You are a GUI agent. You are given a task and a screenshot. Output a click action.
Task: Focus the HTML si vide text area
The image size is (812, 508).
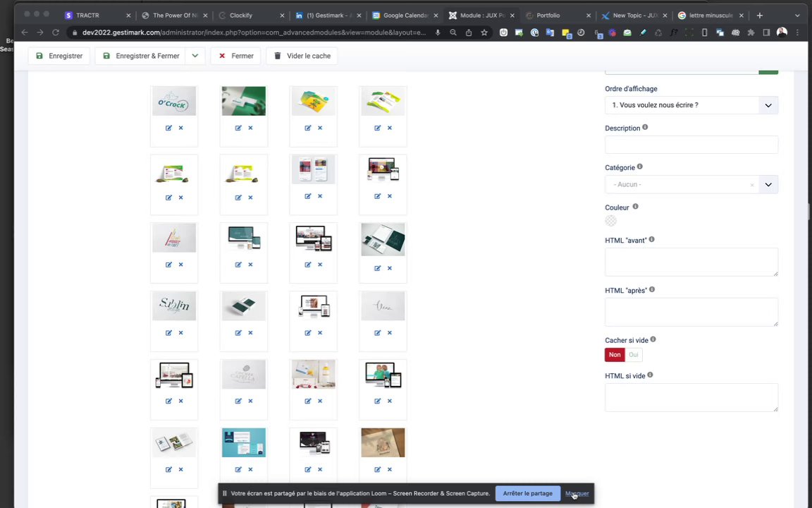[x=691, y=398]
